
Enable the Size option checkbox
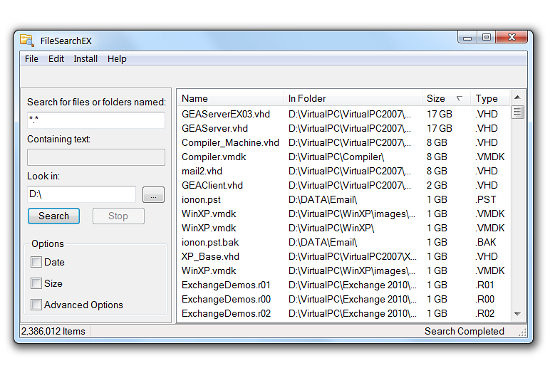pyautogui.click(x=36, y=283)
